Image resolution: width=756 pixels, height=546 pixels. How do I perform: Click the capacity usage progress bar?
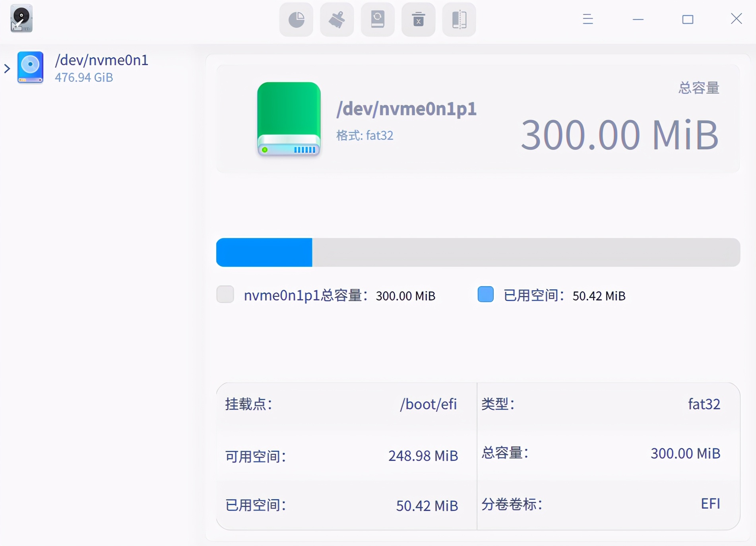point(477,252)
